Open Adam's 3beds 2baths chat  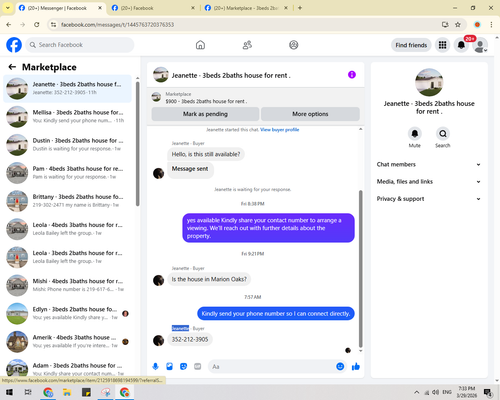[67, 368]
